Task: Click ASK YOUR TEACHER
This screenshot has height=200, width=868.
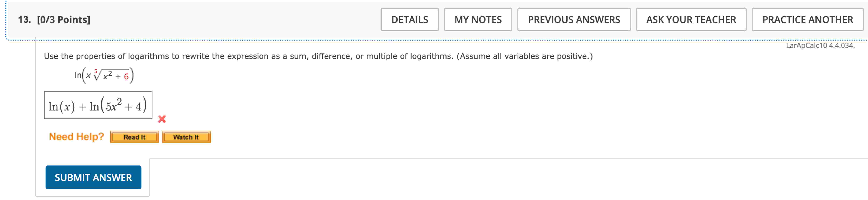Action: point(691,20)
